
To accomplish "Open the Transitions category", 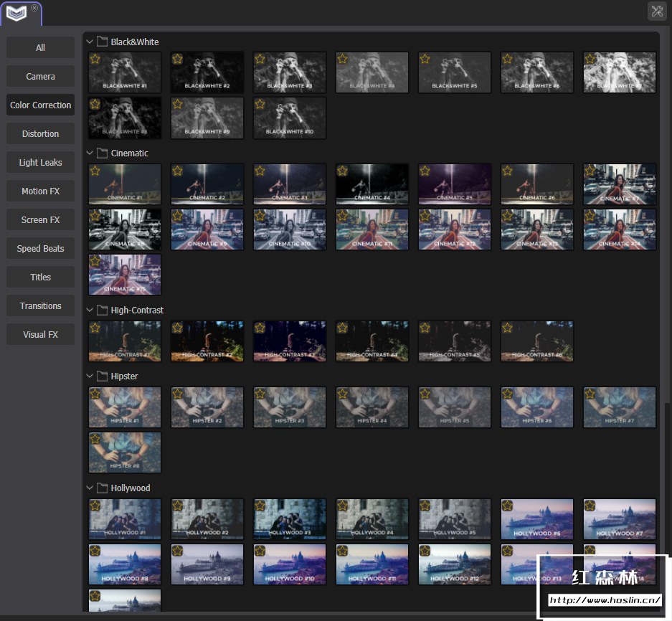I will pyautogui.click(x=40, y=306).
